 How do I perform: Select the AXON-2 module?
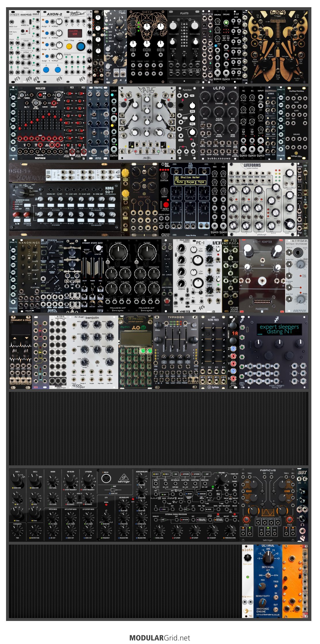point(52,47)
